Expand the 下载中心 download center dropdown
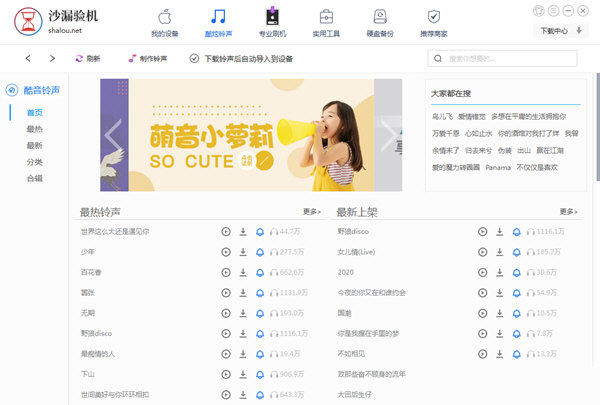Screen dimensions: 600x405 [x=556, y=31]
